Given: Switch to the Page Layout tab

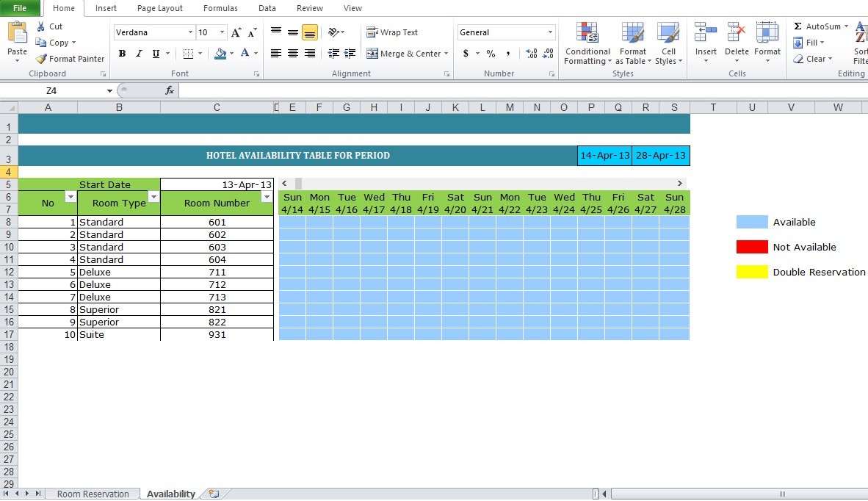Looking at the screenshot, I should pyautogui.click(x=160, y=8).
